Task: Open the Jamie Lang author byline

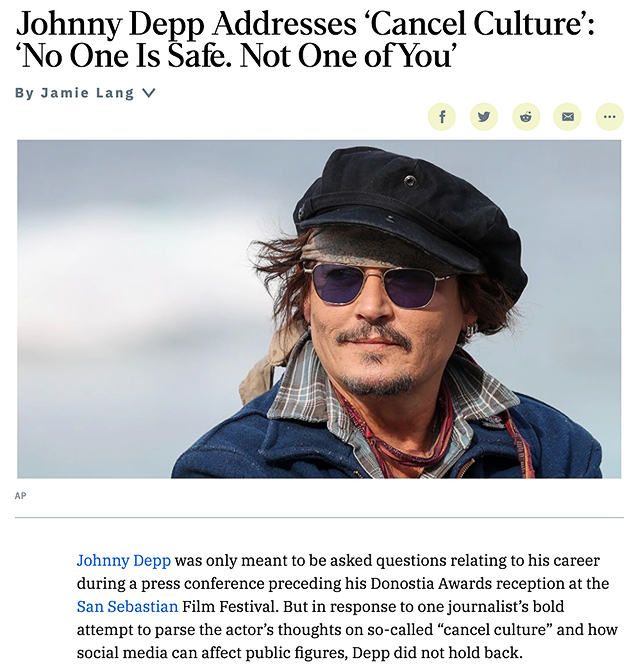Action: click(87, 93)
